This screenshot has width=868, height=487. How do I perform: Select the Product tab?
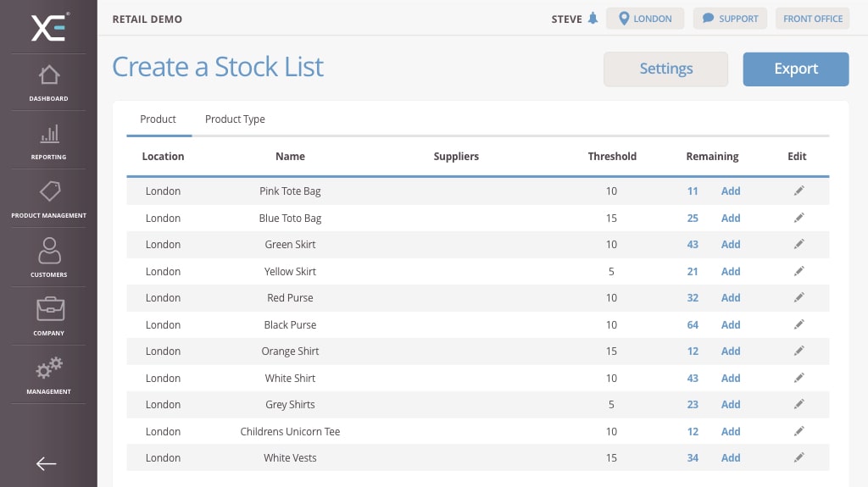[x=159, y=119]
